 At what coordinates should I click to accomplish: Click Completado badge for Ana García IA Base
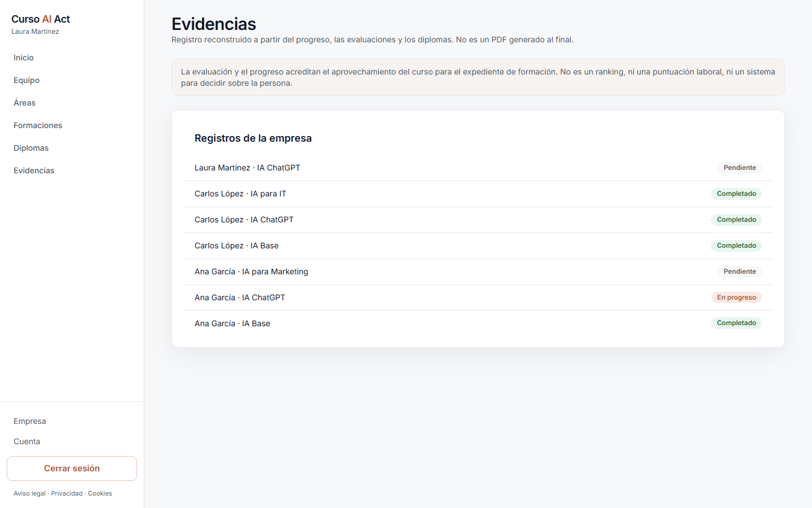[736, 323]
